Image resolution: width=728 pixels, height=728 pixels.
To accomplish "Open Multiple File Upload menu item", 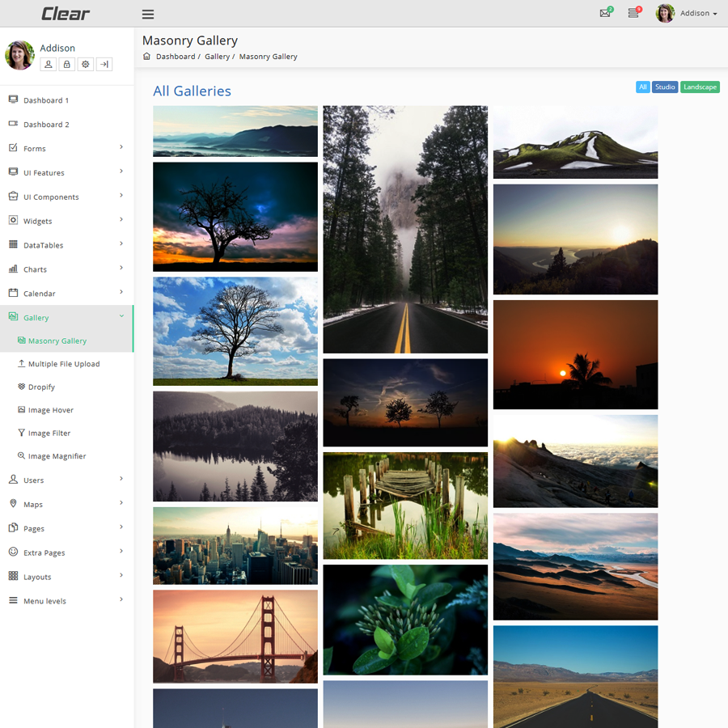I will click(64, 364).
